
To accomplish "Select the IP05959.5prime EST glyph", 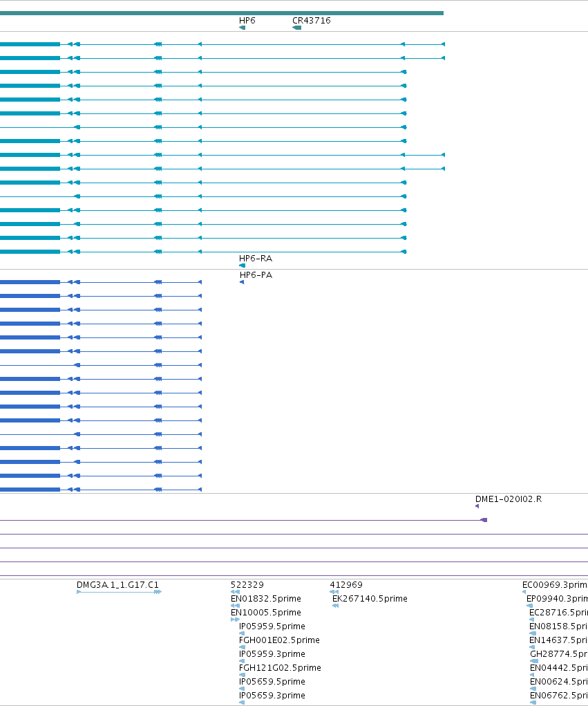I will click(x=242, y=633).
